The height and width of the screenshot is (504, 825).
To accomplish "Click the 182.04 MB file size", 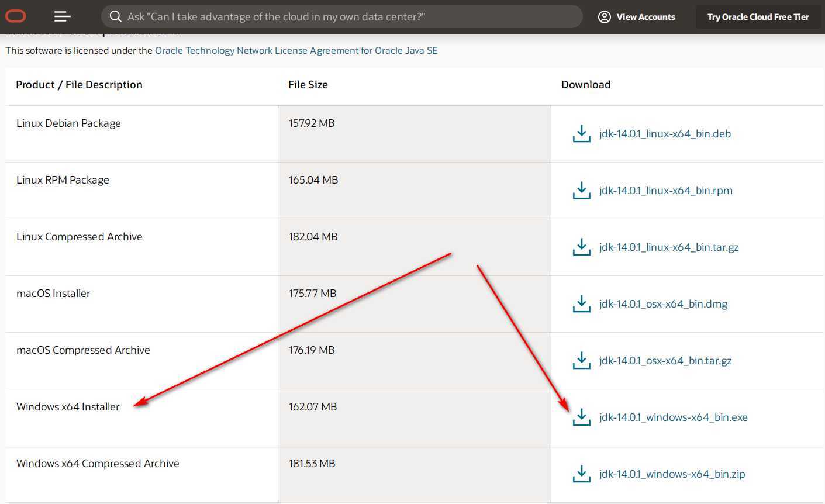I will click(313, 237).
